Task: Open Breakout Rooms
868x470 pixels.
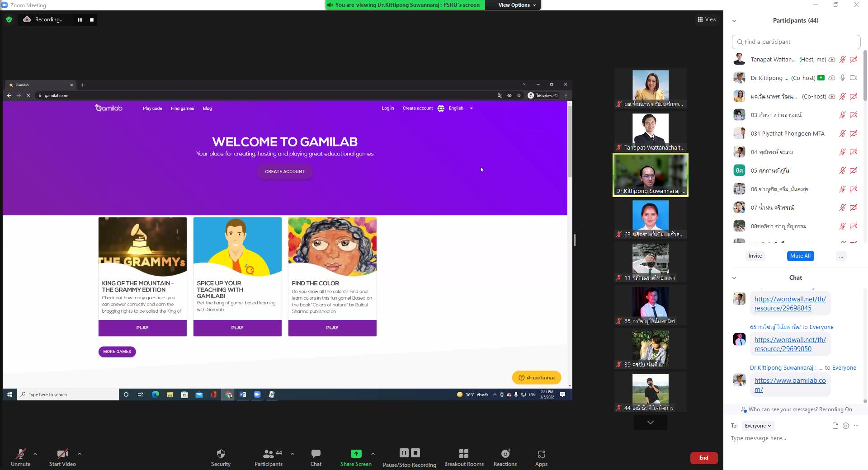Action: point(464,457)
